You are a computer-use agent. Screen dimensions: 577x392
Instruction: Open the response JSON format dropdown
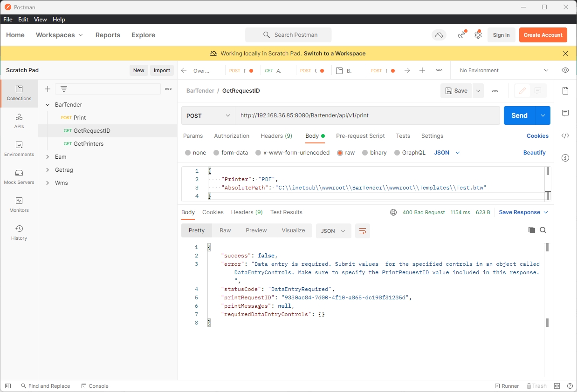(x=334, y=231)
